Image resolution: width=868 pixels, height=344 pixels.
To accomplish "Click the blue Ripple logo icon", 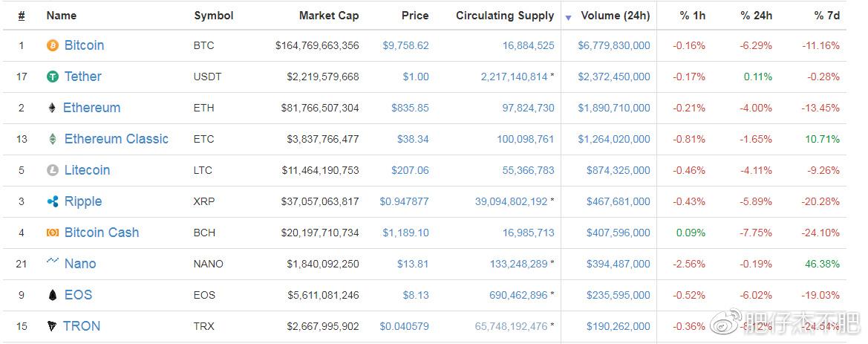I will [53, 201].
